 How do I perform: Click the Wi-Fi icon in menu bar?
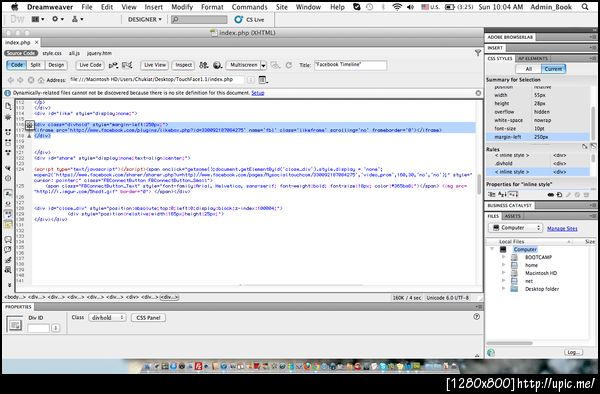point(397,7)
